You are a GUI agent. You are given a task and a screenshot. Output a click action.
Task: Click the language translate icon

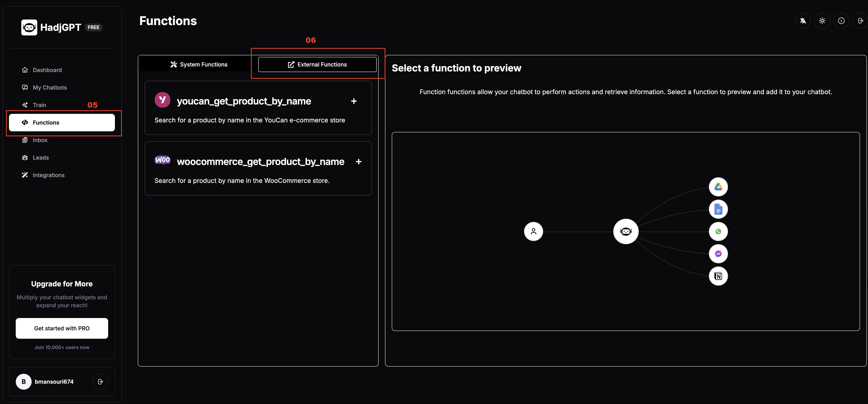tap(803, 21)
